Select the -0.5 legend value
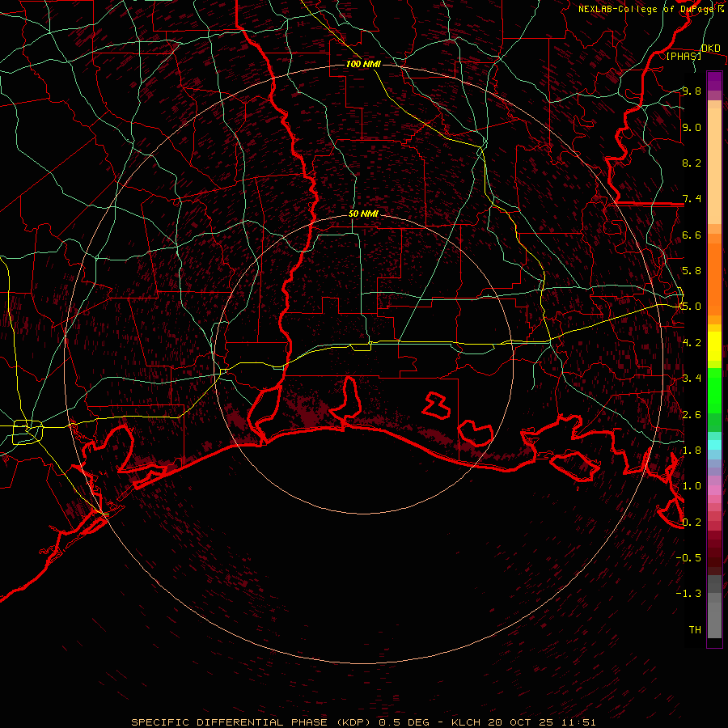 click(x=688, y=558)
